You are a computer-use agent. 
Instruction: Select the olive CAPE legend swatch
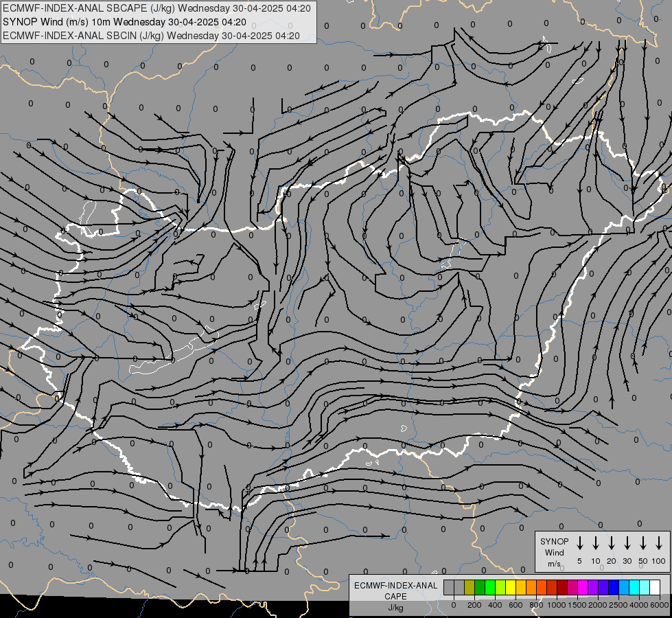point(470,587)
